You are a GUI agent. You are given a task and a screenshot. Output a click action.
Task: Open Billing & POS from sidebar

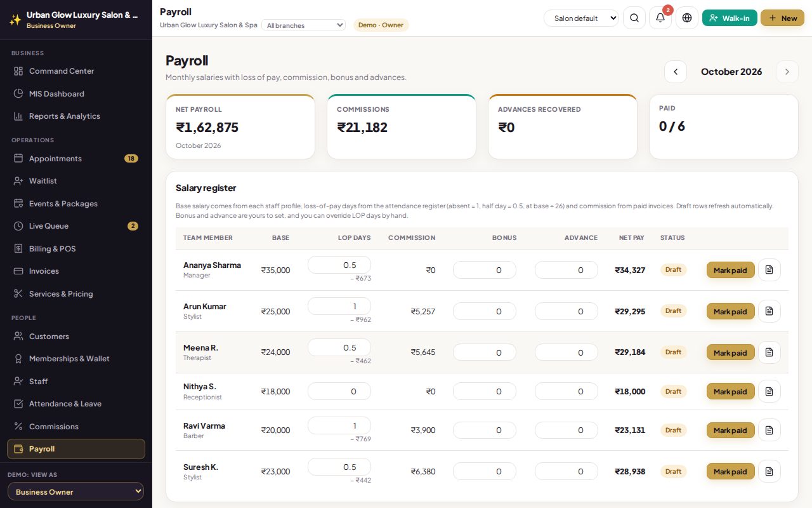pyautogui.click(x=76, y=248)
